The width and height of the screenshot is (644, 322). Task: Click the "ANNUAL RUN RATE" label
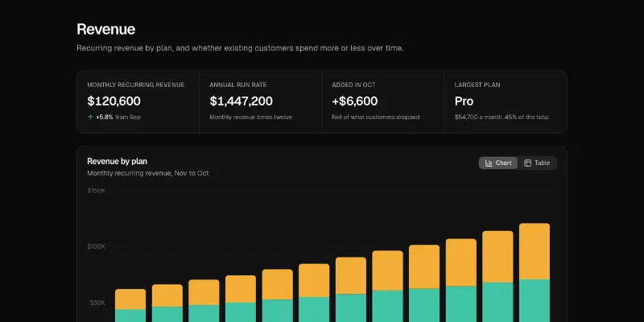(238, 85)
